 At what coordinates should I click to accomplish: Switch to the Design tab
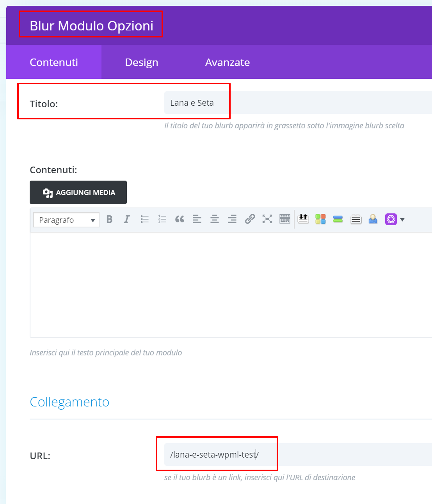[x=141, y=62]
